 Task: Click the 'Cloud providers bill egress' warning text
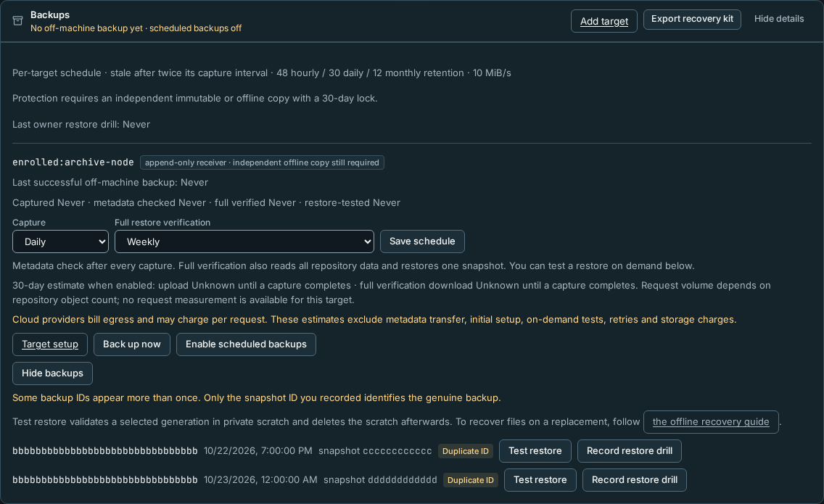pyautogui.click(x=374, y=320)
